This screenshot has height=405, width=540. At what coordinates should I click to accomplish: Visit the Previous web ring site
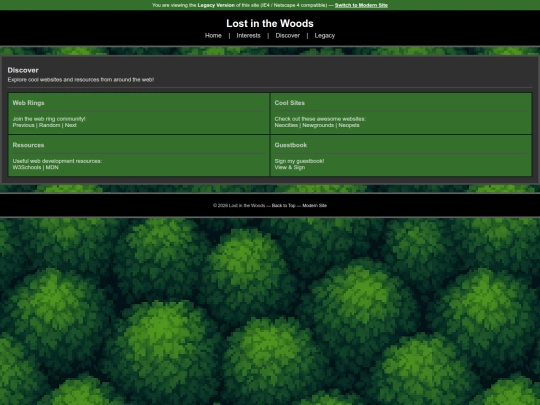[23, 125]
